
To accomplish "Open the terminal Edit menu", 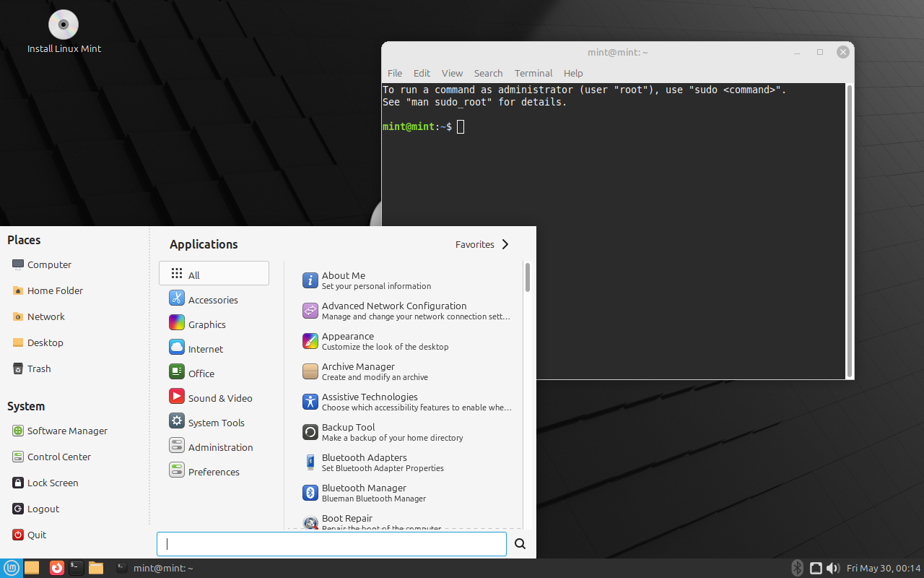I will point(422,73).
